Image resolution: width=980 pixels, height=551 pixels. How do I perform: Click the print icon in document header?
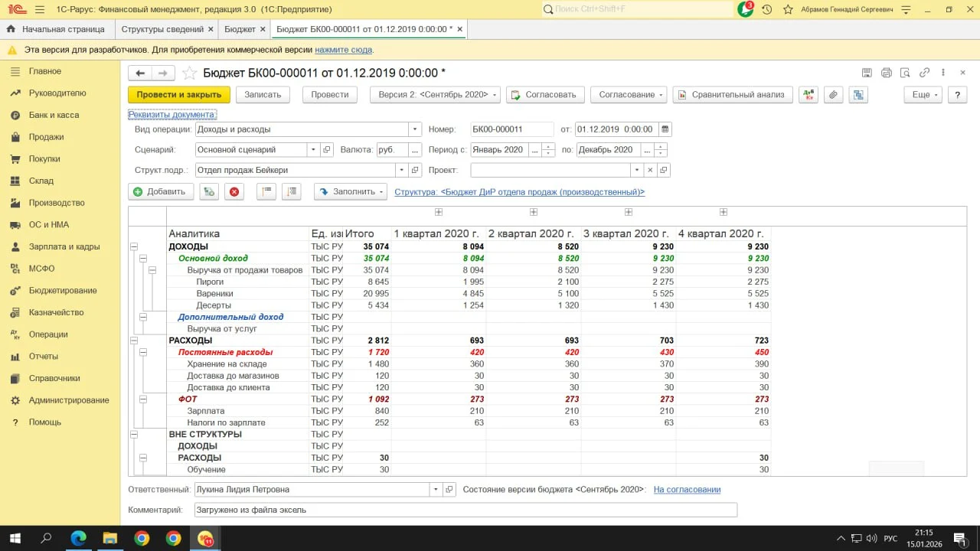(x=886, y=73)
